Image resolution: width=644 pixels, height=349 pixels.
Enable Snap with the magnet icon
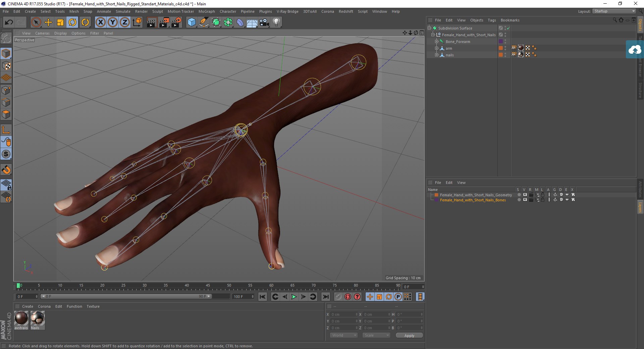[x=6, y=170]
